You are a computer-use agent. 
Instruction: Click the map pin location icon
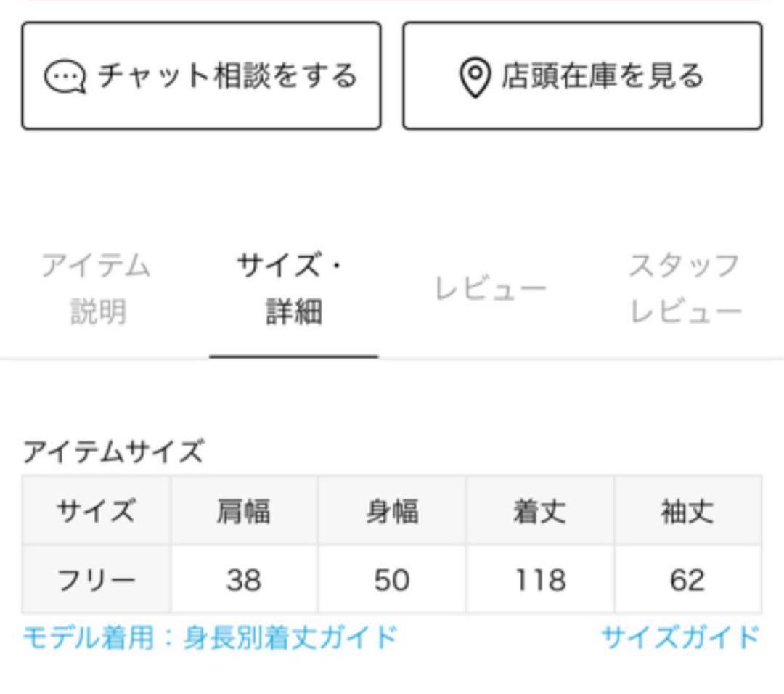[x=475, y=77]
